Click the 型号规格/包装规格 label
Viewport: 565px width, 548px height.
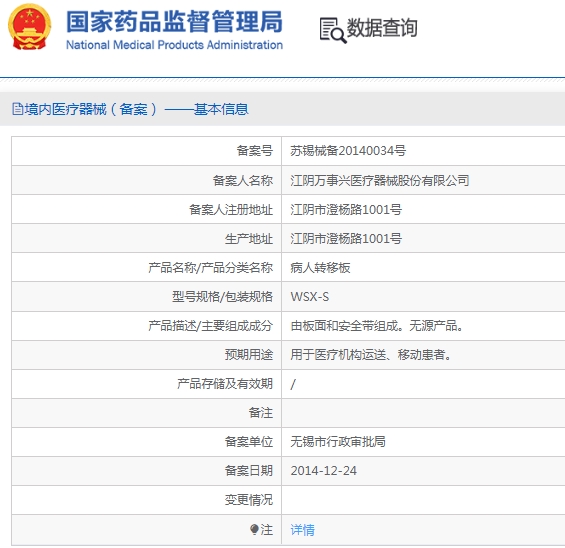tap(222, 297)
